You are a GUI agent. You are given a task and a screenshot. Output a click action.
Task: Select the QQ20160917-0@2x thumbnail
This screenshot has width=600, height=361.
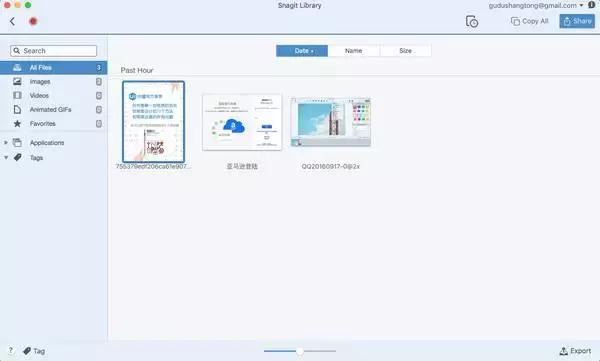tap(331, 122)
